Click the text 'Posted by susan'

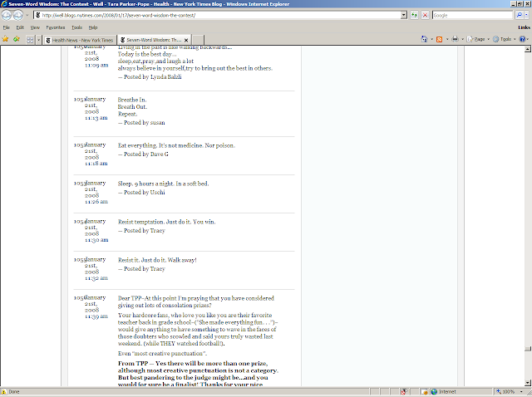pyautogui.click(x=144, y=122)
